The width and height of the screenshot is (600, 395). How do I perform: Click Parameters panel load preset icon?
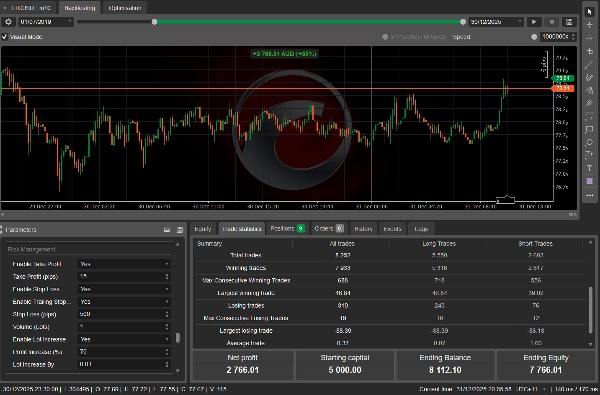[x=167, y=230]
